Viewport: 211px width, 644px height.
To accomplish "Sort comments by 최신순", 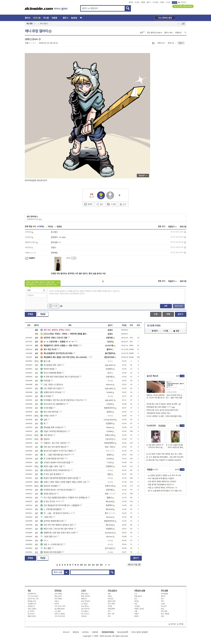I will (49, 227).
